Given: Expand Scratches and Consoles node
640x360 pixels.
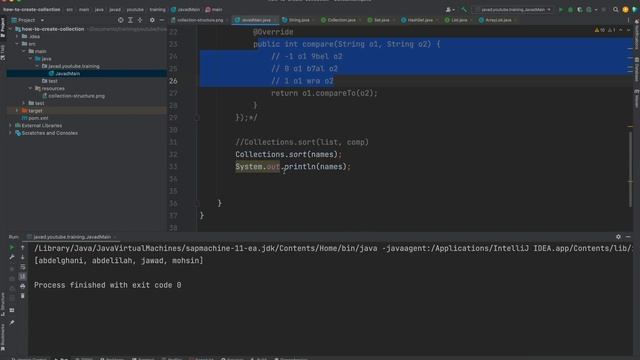Looking at the screenshot, I should 11,133.
